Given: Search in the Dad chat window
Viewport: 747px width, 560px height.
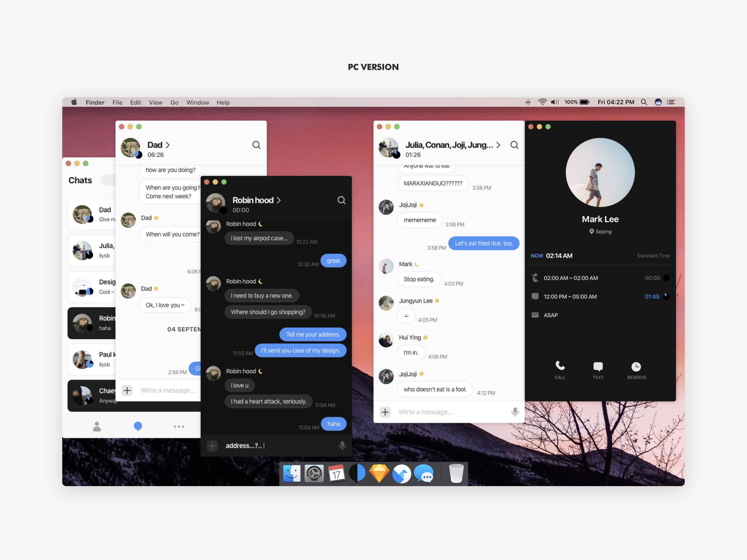Looking at the screenshot, I should (256, 145).
